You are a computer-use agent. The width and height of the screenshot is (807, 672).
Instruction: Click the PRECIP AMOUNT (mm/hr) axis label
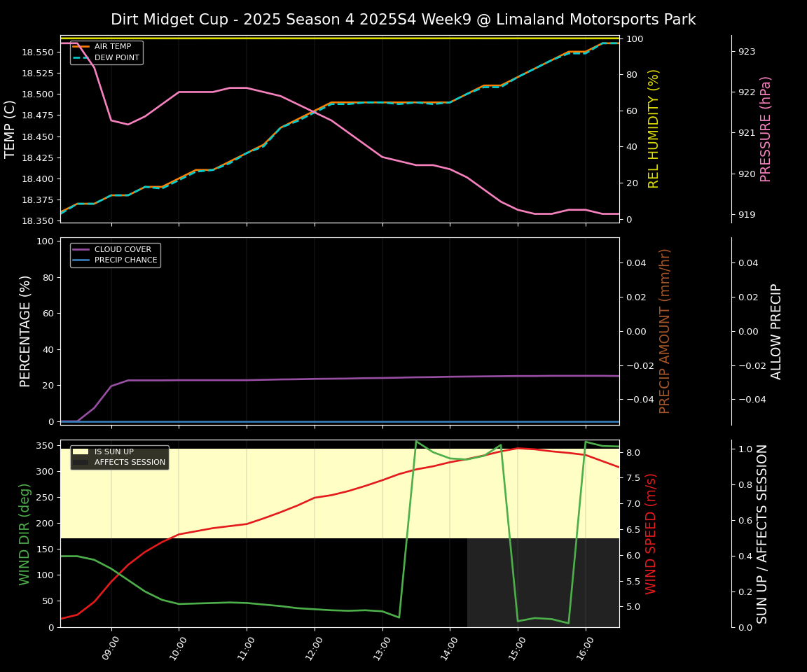[x=665, y=331]
